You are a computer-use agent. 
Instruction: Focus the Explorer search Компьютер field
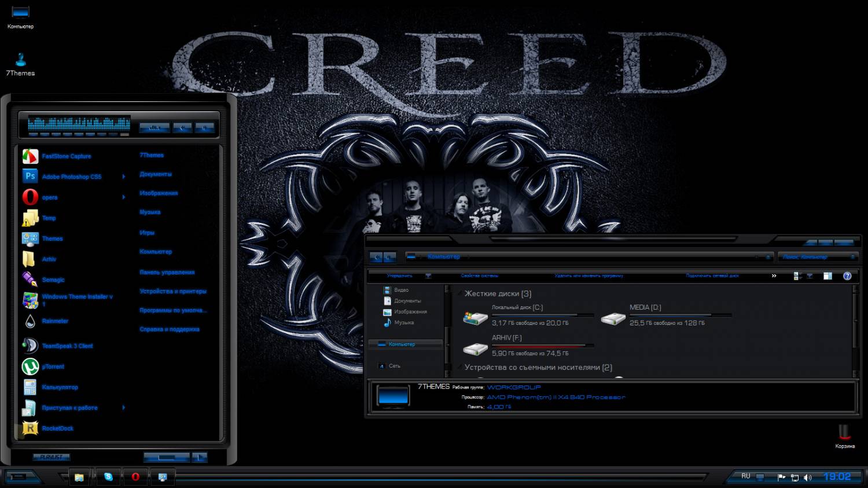click(x=817, y=256)
